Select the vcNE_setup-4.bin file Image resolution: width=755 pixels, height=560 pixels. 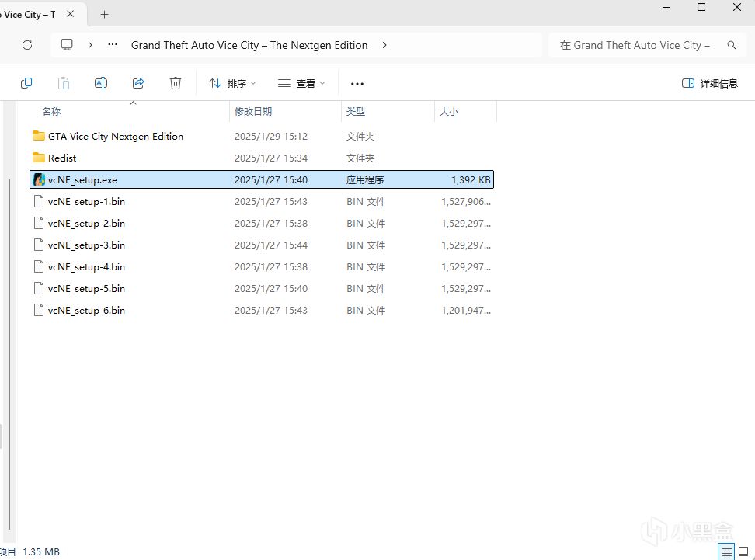[262, 266]
